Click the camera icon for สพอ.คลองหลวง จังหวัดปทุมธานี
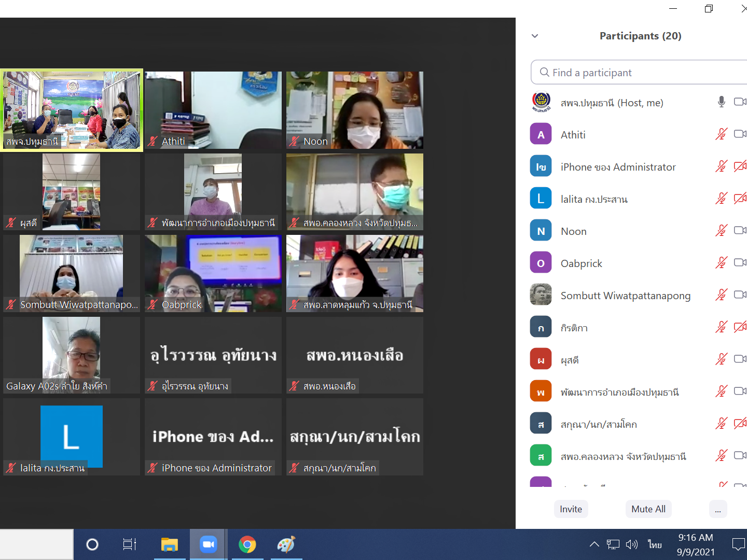747x560 pixels. [740, 456]
